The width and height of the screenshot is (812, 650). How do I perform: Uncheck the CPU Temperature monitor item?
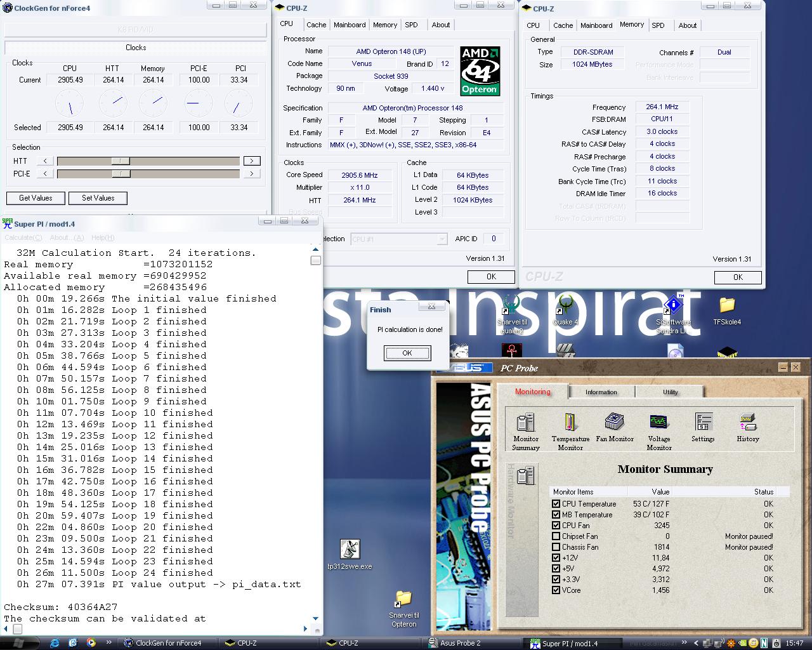point(556,504)
